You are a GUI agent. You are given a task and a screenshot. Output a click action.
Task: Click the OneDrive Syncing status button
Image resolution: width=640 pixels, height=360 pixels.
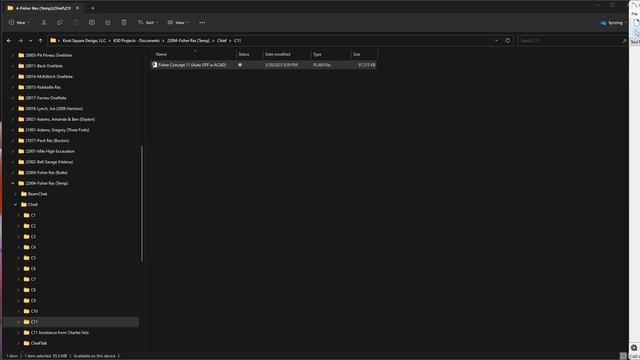click(613, 23)
